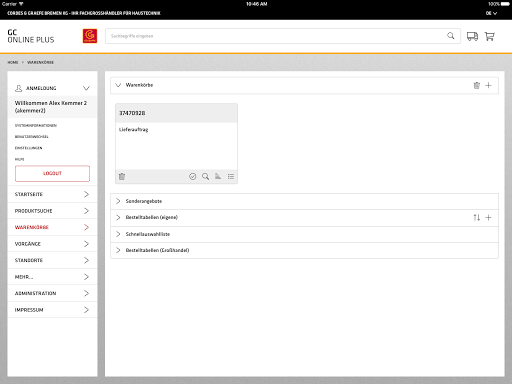Click the search magnifier in search bar
Screen dimensions: 512x384
click(x=451, y=36)
